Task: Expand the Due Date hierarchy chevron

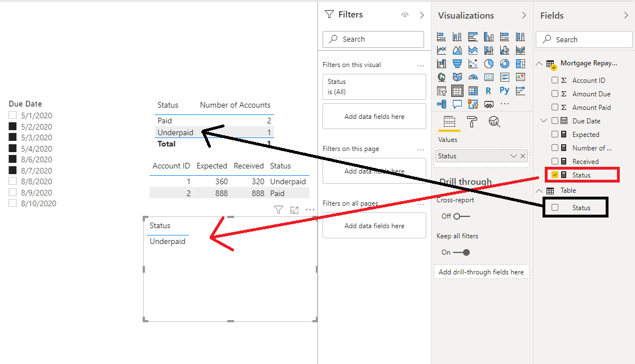Action: coord(544,121)
